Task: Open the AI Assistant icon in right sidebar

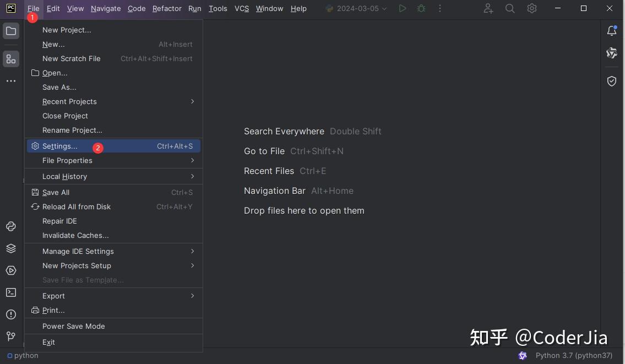Action: [612, 53]
